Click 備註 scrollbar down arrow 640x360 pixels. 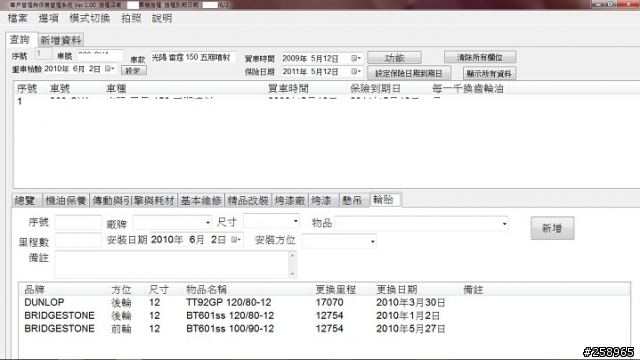pos(292,273)
